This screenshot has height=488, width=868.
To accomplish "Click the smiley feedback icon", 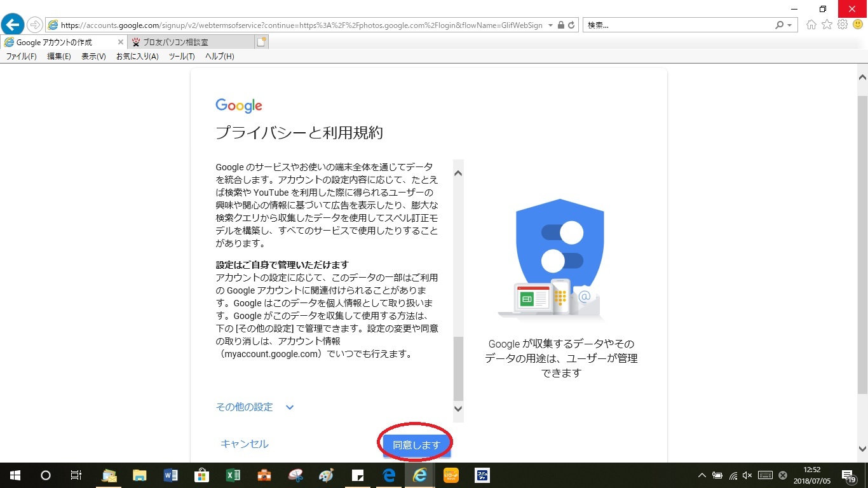I will pyautogui.click(x=858, y=25).
